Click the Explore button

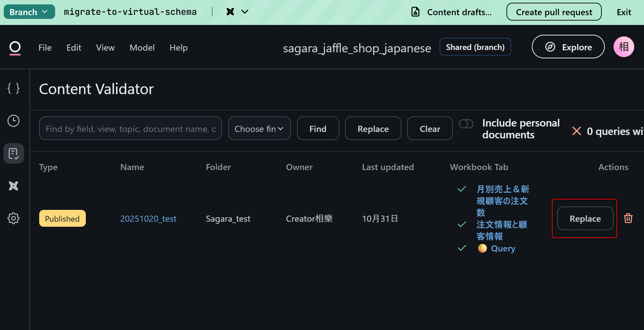click(568, 47)
